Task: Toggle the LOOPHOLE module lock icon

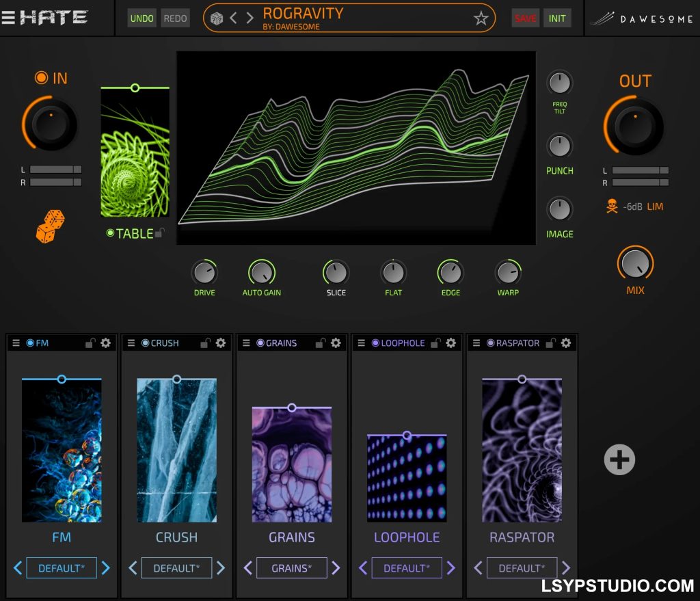Action: tap(435, 343)
